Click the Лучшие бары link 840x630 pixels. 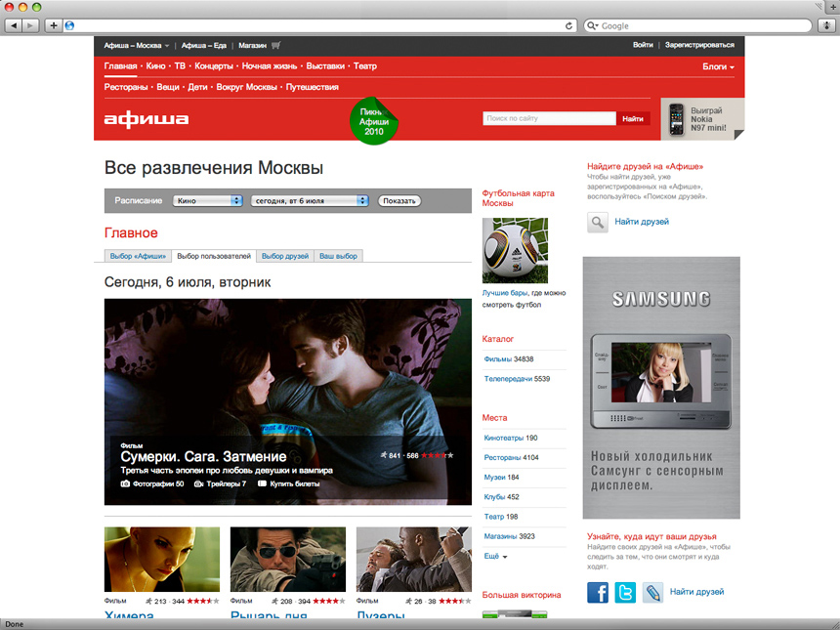pyautogui.click(x=505, y=293)
